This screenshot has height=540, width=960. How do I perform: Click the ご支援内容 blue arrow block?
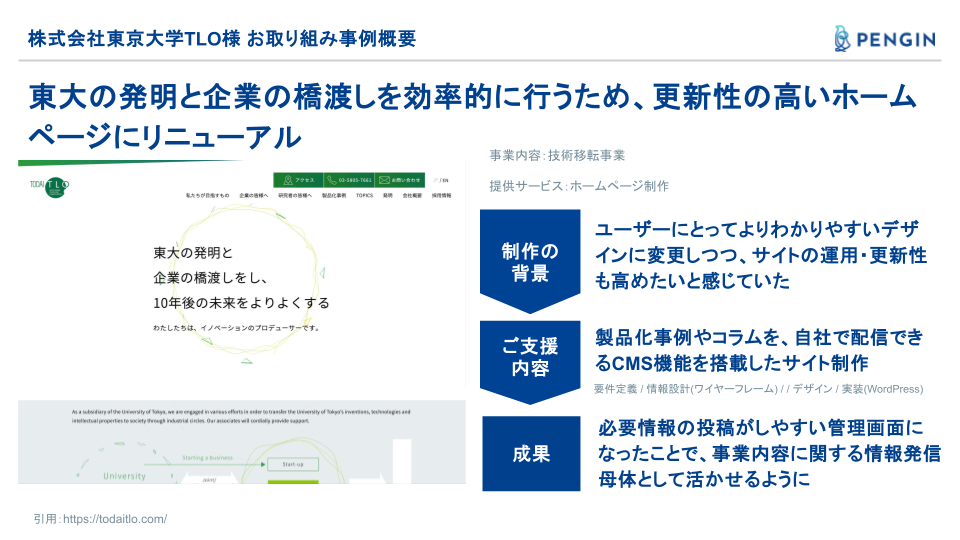[530, 362]
